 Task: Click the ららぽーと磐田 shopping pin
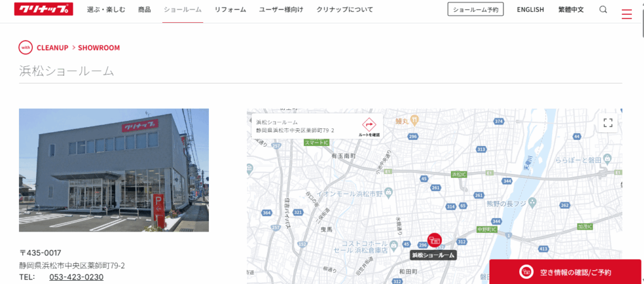(x=609, y=159)
